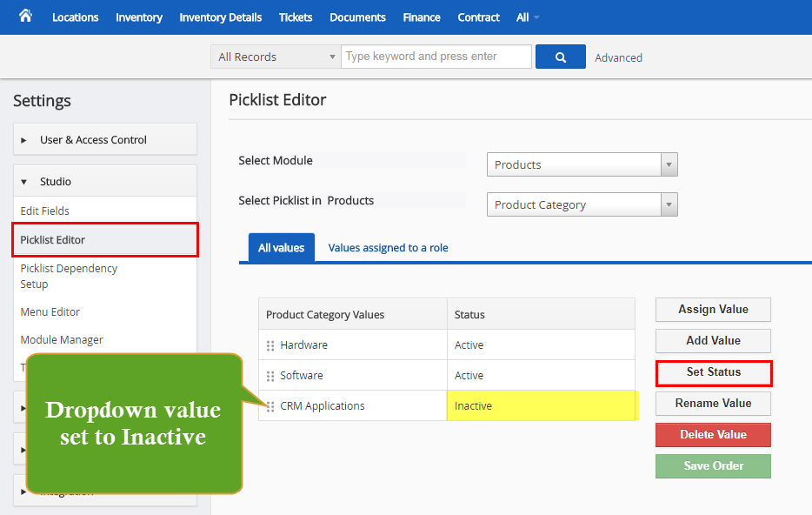Open the Documents menu

point(356,17)
